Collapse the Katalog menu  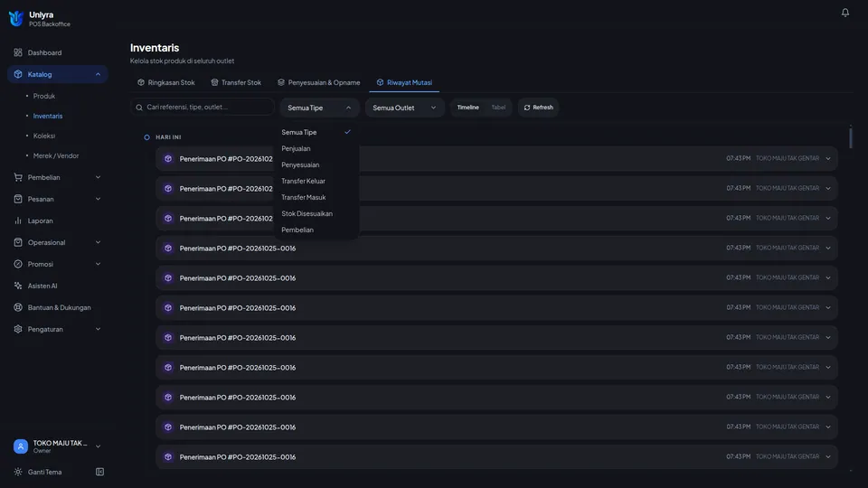(98, 74)
